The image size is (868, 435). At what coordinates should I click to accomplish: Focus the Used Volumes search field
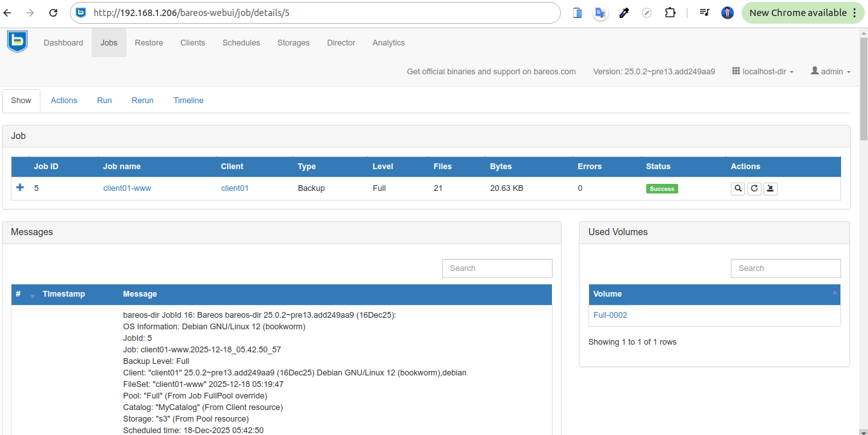pyautogui.click(x=786, y=268)
